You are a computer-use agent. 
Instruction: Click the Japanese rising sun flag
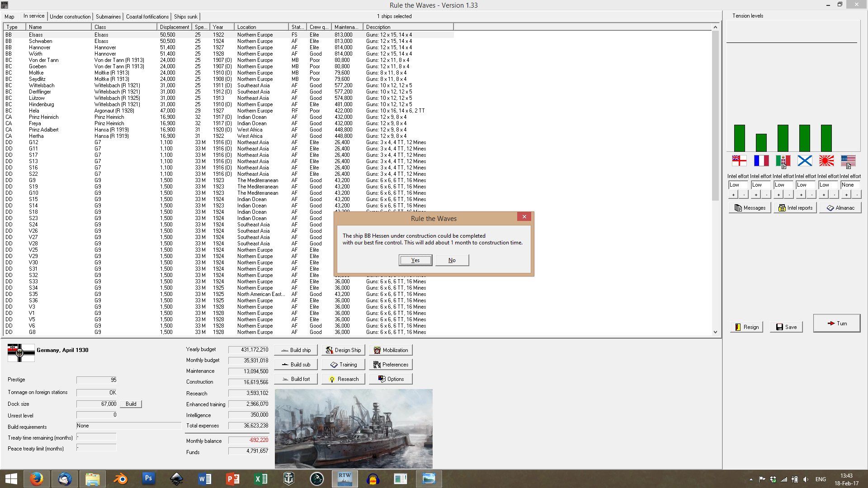coord(826,160)
